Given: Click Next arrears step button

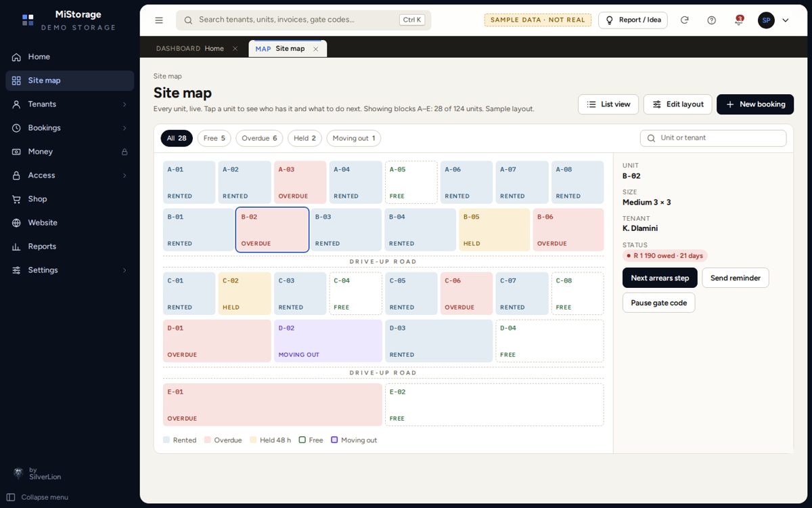Looking at the screenshot, I should click(660, 278).
